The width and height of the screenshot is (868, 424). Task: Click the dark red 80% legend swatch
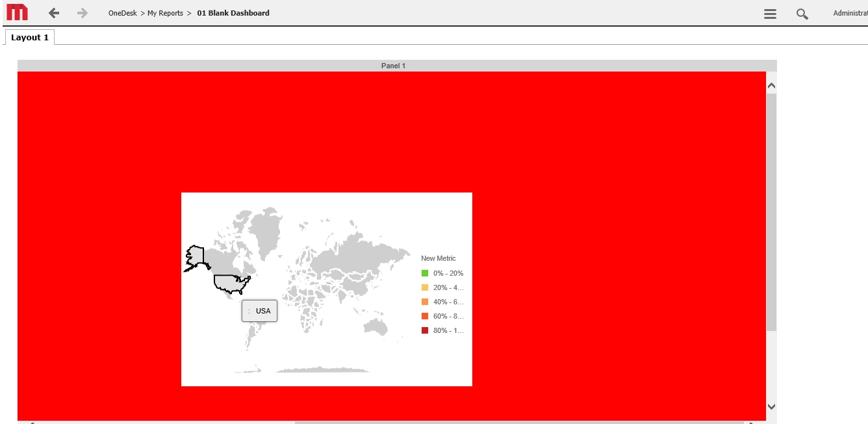click(425, 330)
